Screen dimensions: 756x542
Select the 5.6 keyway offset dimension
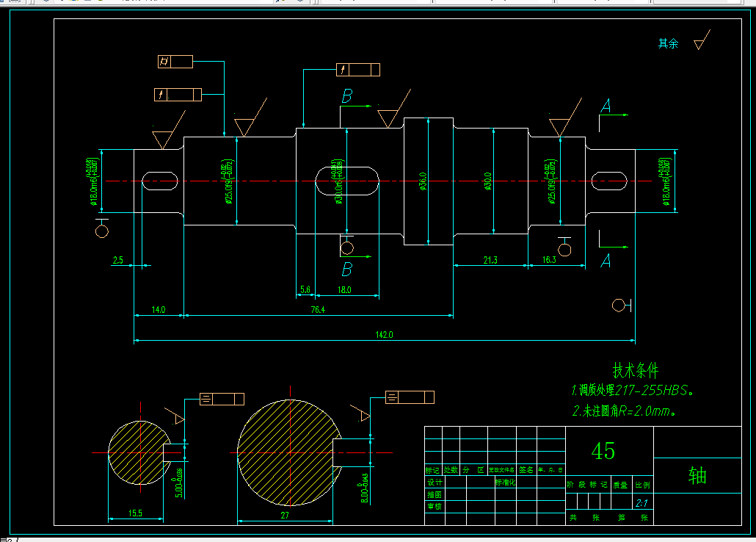click(305, 289)
